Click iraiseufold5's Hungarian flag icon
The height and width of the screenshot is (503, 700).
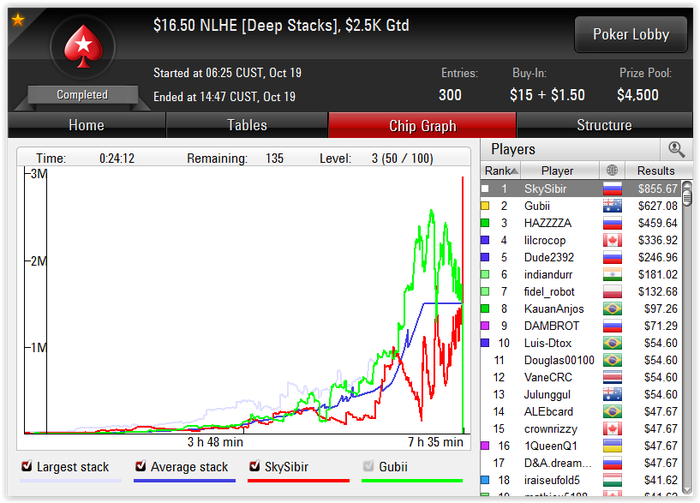[612, 480]
